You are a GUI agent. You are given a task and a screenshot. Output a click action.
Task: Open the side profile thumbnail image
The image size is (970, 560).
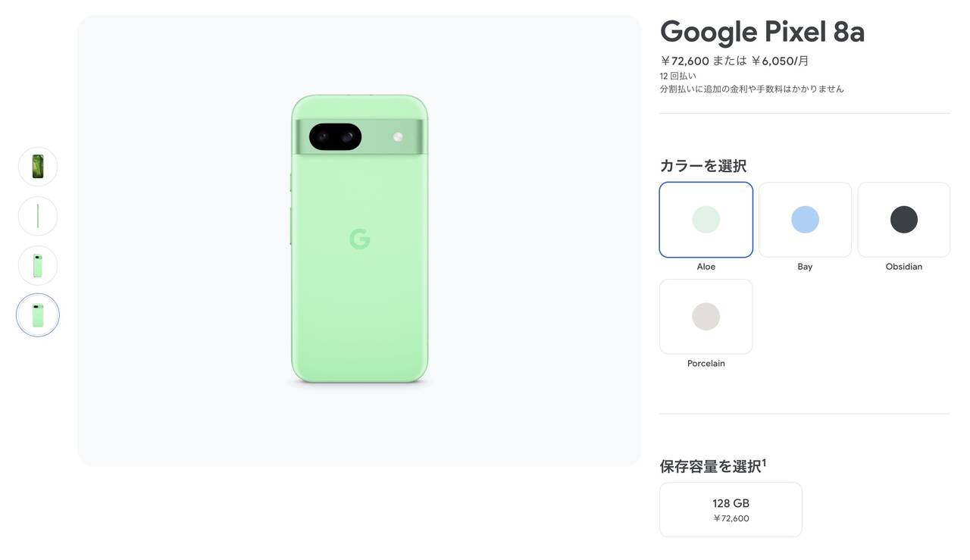pyautogui.click(x=38, y=216)
